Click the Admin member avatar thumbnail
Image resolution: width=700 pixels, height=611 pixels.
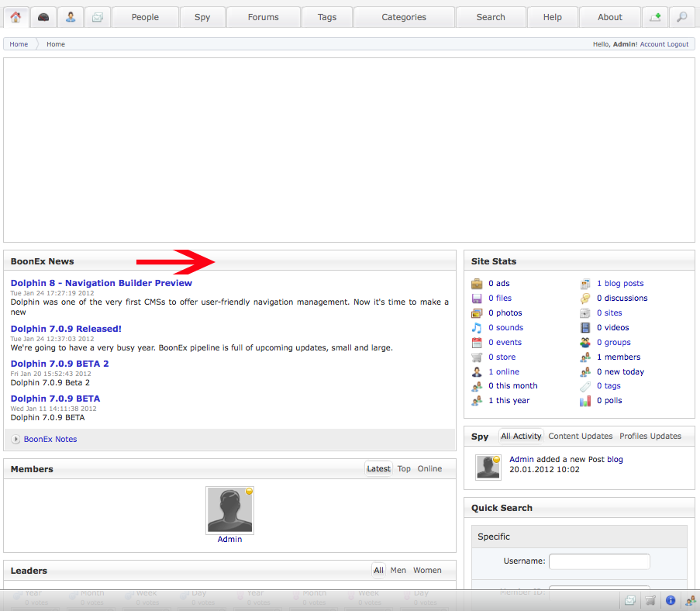(x=229, y=510)
